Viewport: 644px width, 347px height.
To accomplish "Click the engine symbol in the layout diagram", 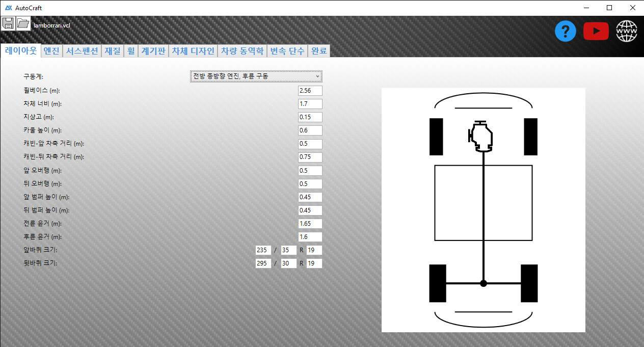I will point(481,137).
